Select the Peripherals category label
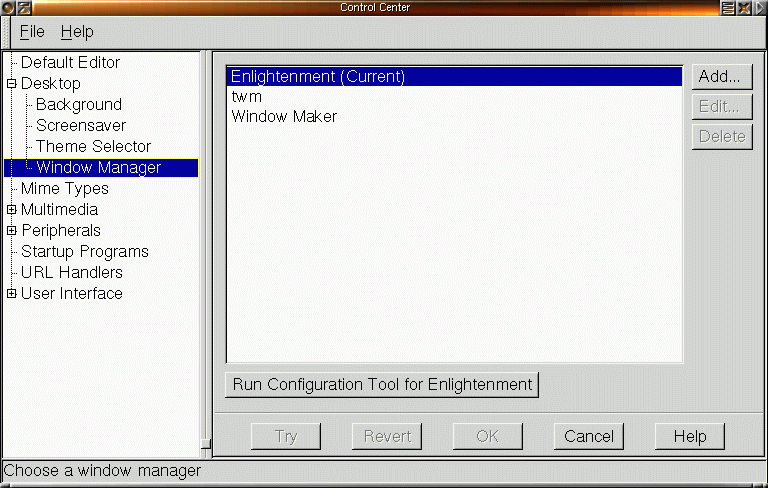The width and height of the screenshot is (768, 488). (61, 230)
